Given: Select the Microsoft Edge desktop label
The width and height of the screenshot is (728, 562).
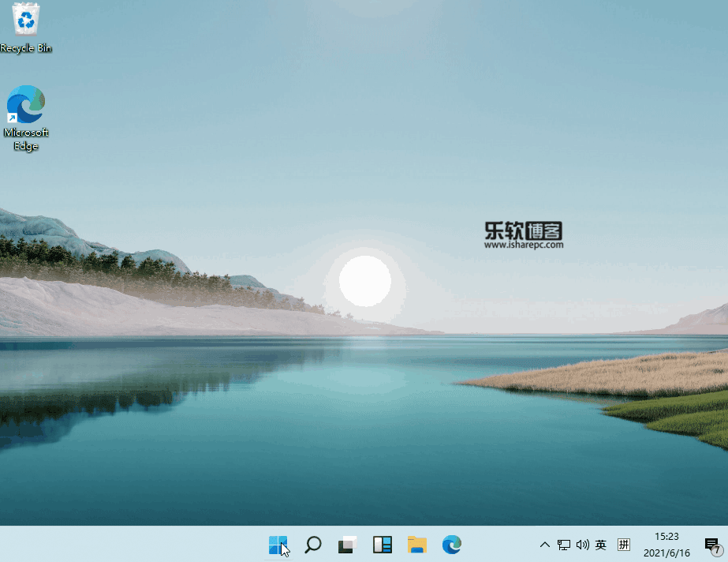Looking at the screenshot, I should 26,139.
